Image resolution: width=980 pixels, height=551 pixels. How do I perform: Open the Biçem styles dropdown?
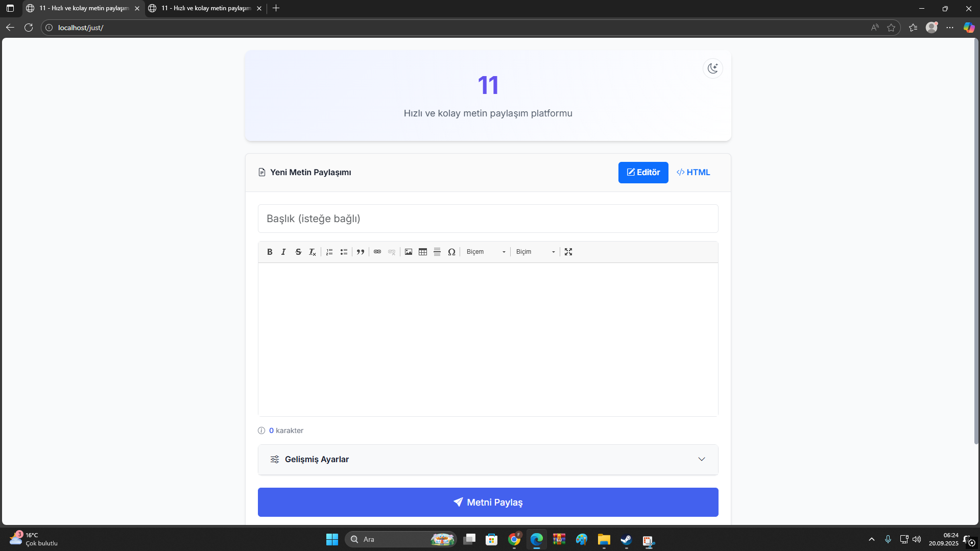486,252
